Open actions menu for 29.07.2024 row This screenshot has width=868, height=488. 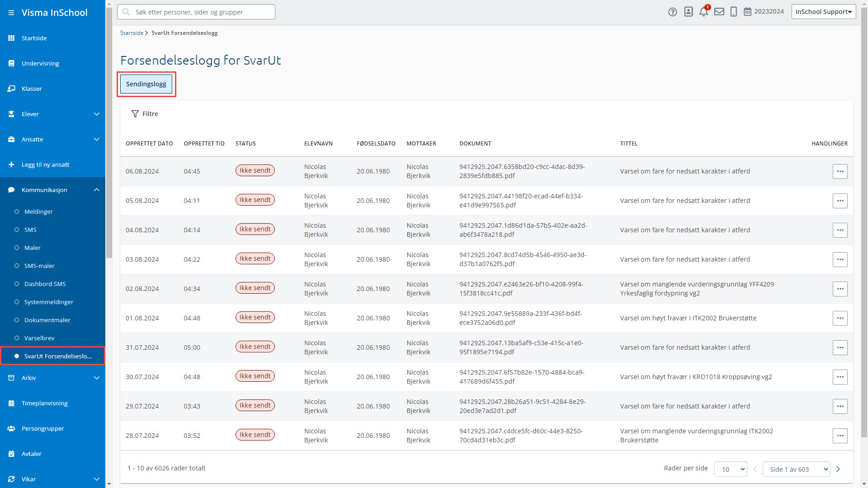point(840,406)
